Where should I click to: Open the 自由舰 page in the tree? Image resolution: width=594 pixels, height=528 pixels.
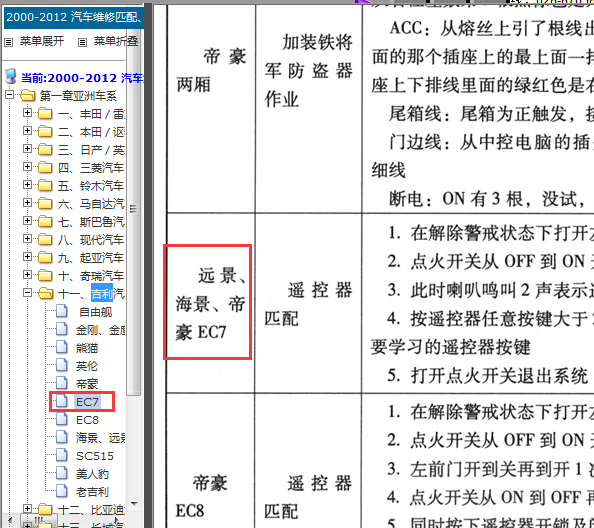click(95, 312)
